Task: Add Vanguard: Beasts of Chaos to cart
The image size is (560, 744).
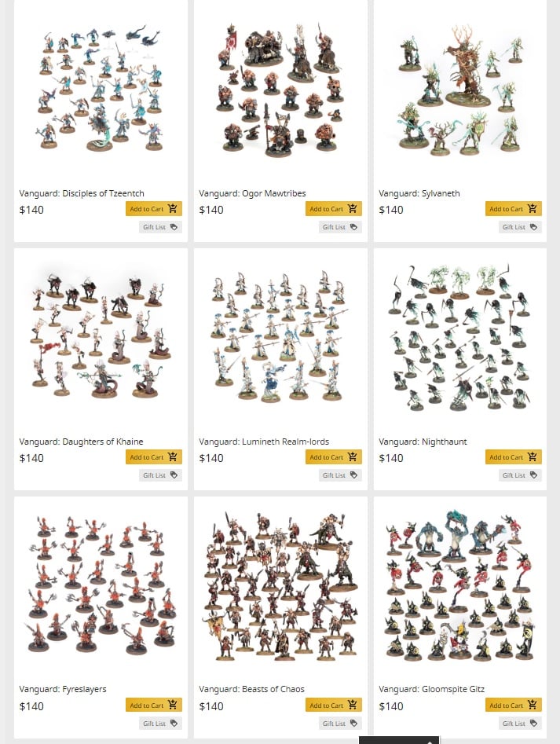Action: 333,705
